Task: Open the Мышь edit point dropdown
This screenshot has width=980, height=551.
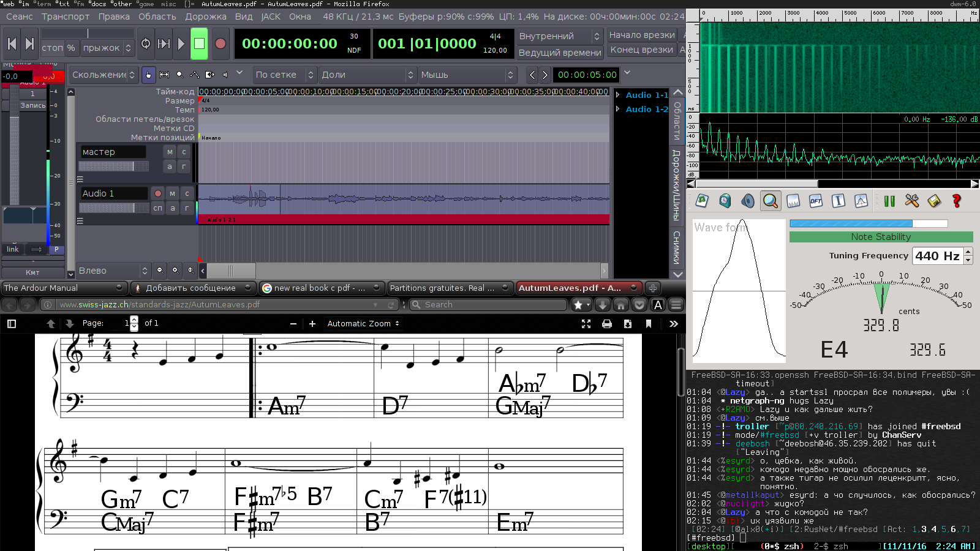Action: point(468,75)
